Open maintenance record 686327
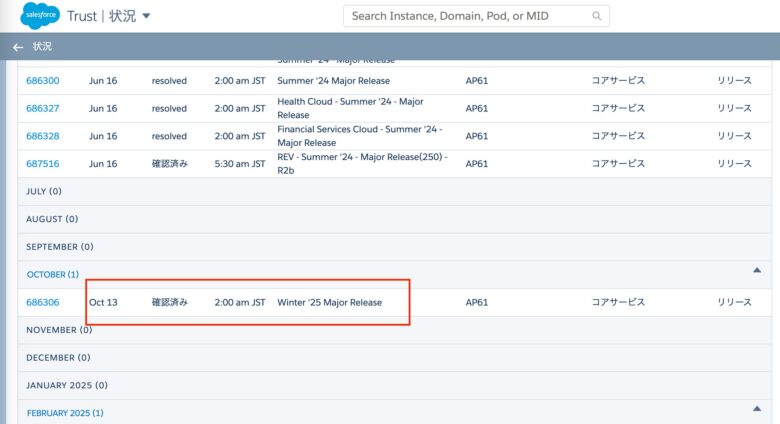The image size is (780, 424). [43, 108]
